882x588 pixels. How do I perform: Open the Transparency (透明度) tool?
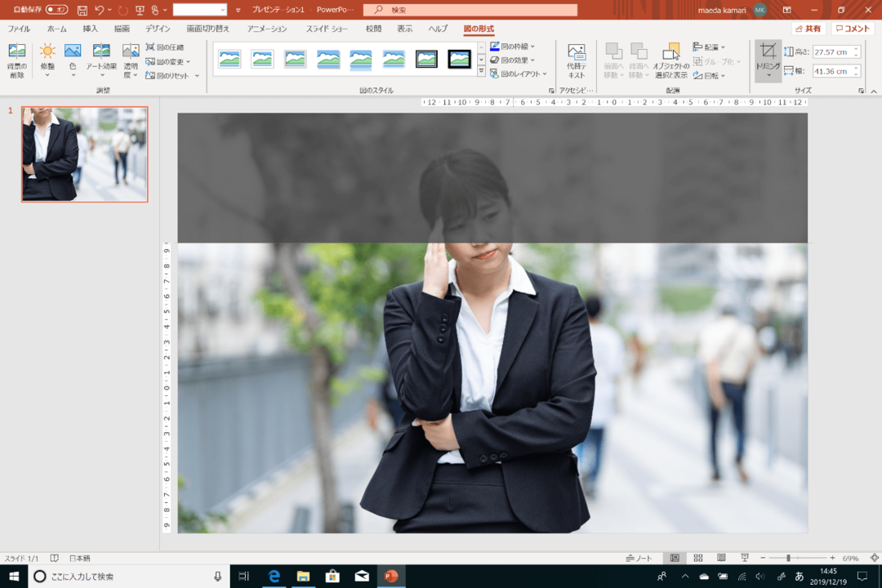coord(131,60)
